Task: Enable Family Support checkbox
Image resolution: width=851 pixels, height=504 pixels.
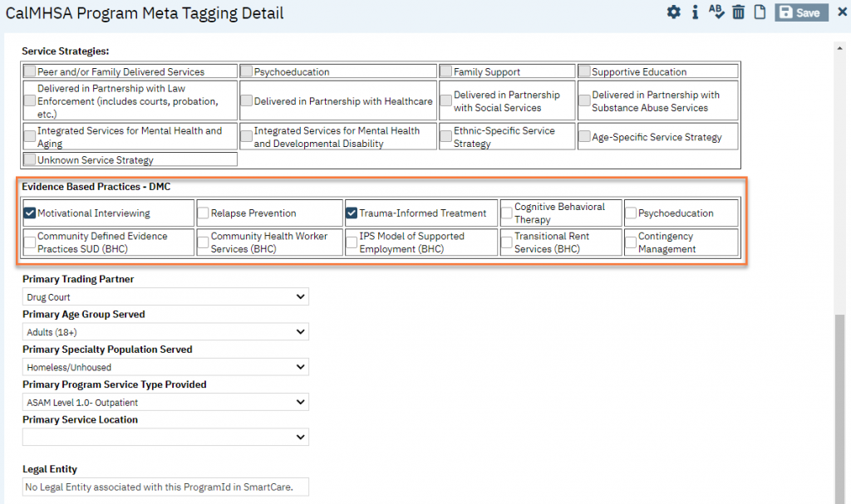Action: [x=446, y=71]
